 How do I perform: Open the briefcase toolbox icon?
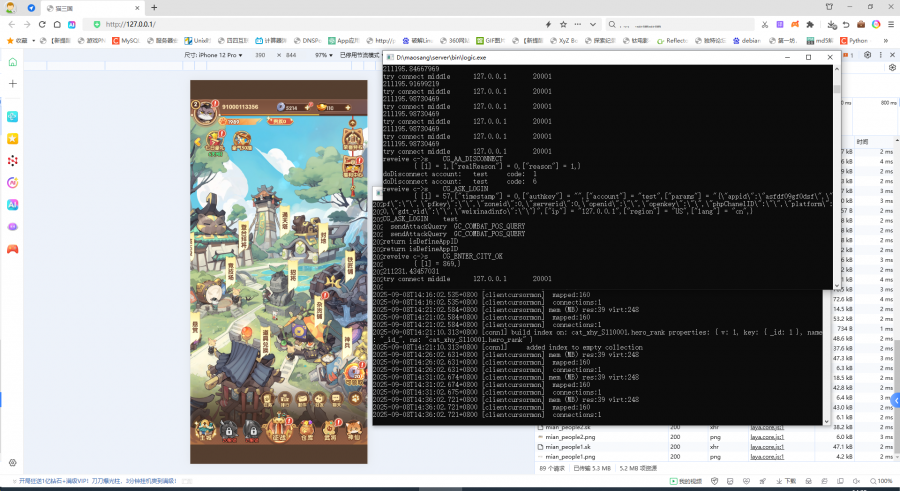click(x=861, y=25)
